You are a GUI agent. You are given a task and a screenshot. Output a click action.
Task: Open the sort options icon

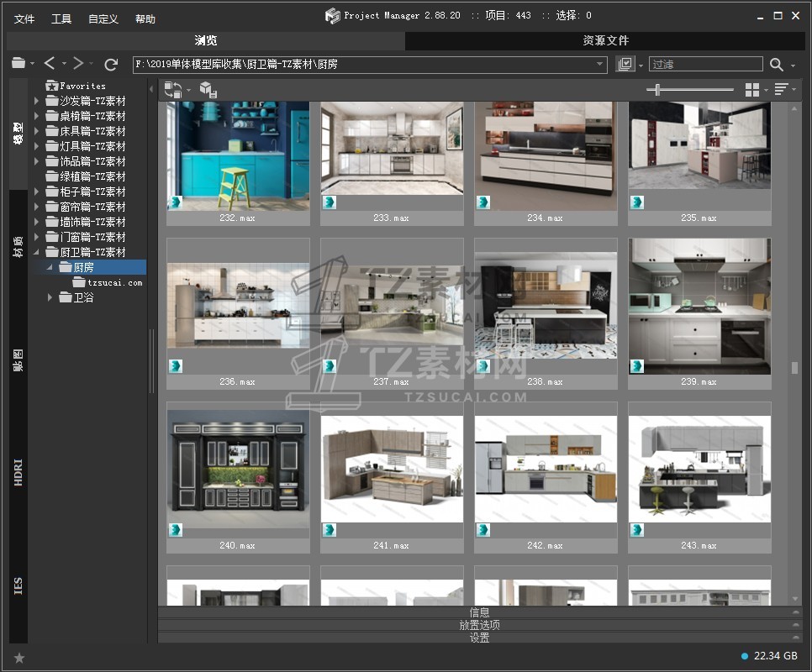click(x=781, y=90)
